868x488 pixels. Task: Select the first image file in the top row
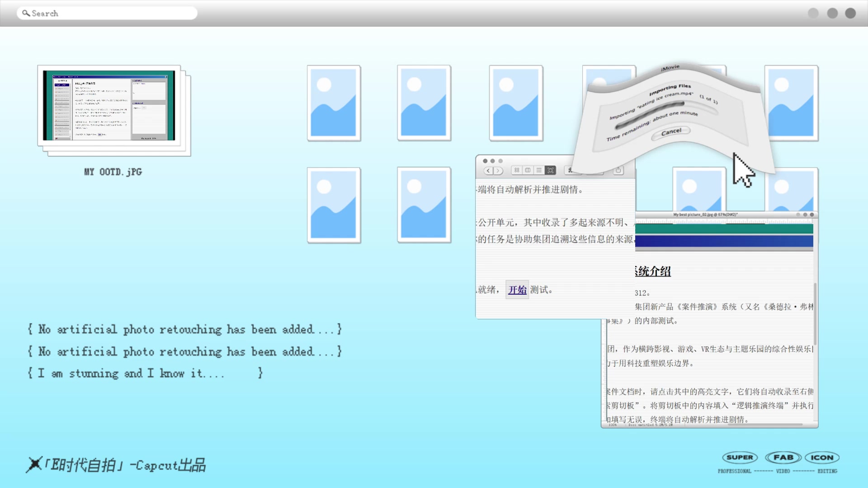point(334,103)
